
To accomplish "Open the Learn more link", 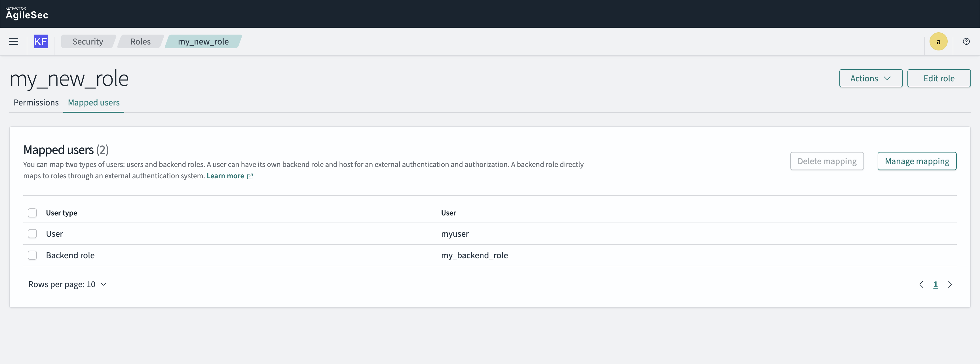I will [225, 176].
